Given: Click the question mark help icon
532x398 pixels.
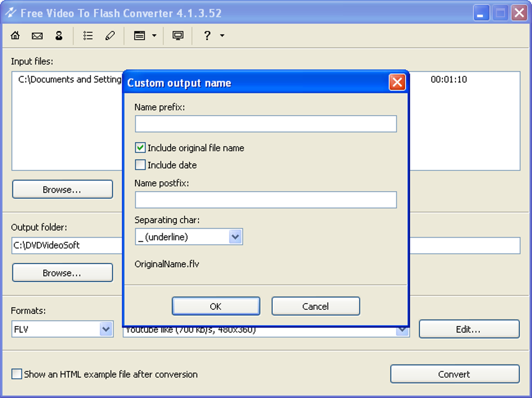Looking at the screenshot, I should [x=207, y=35].
